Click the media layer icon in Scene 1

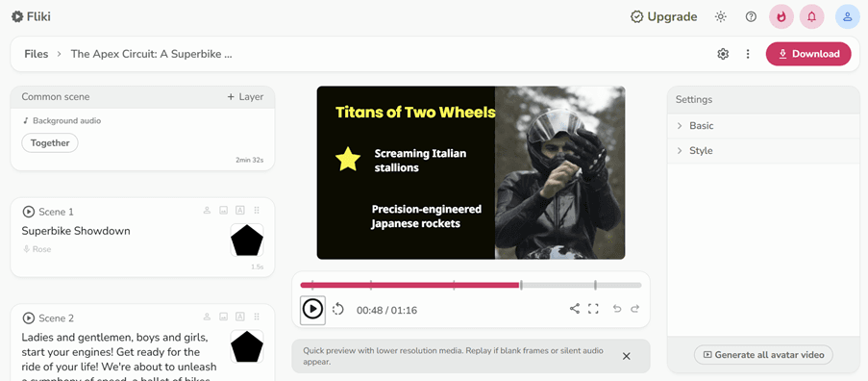pyautogui.click(x=223, y=210)
